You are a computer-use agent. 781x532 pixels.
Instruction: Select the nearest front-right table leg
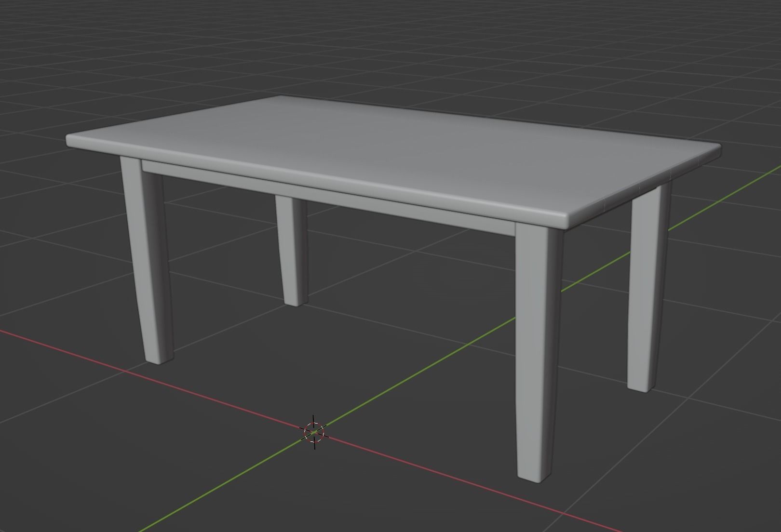click(539, 352)
